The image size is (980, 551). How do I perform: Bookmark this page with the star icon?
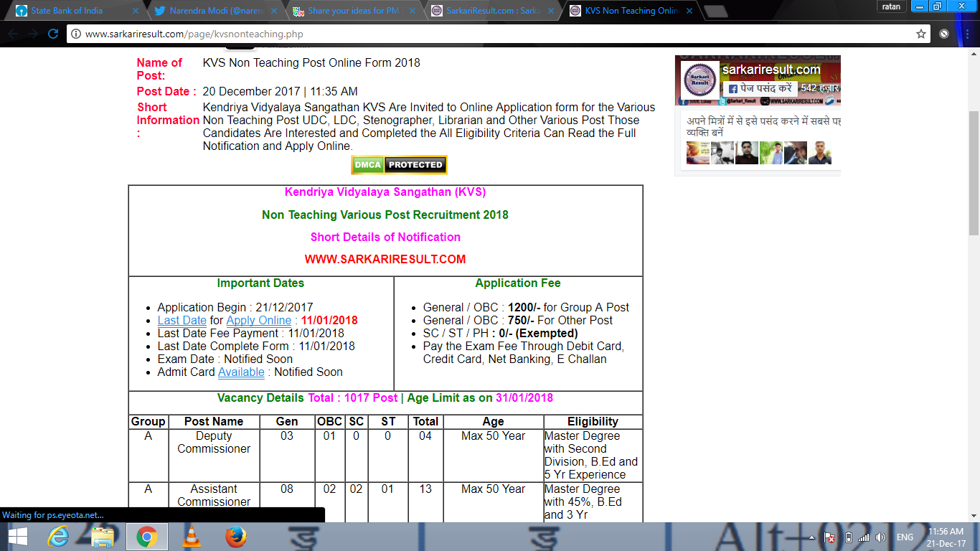coord(921,34)
